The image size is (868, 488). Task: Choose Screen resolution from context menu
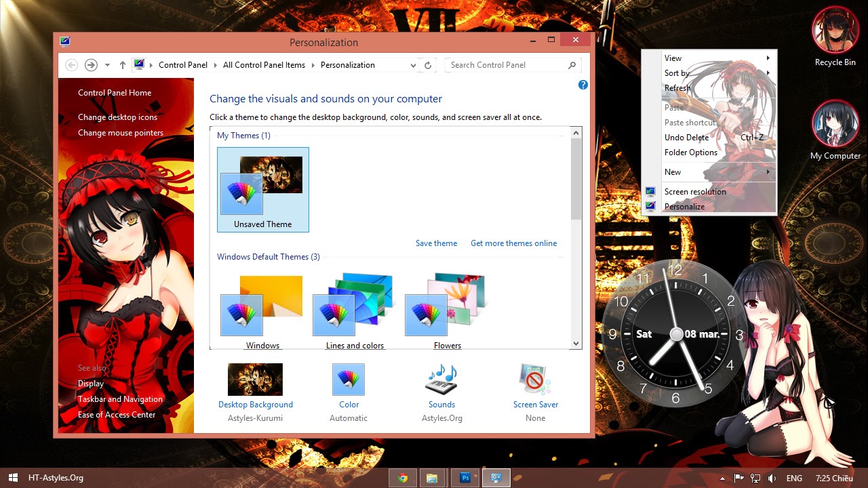pos(709,192)
